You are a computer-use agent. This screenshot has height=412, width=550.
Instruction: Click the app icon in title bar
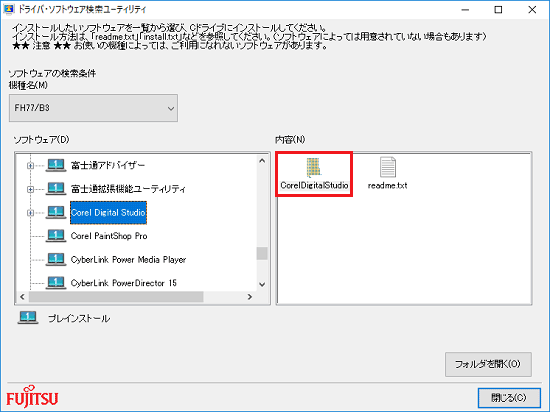click(x=8, y=9)
